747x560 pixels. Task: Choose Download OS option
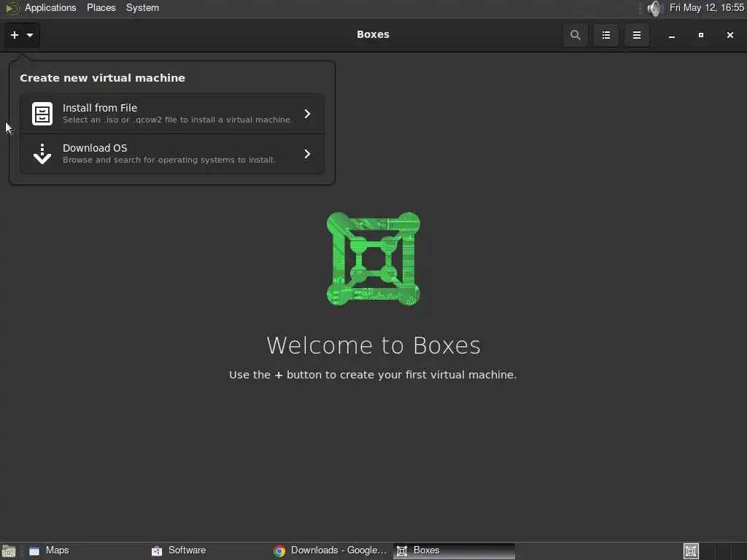click(172, 154)
